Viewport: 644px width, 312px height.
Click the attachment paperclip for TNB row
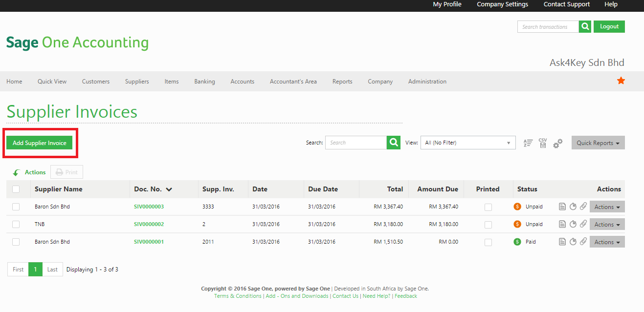click(x=583, y=224)
